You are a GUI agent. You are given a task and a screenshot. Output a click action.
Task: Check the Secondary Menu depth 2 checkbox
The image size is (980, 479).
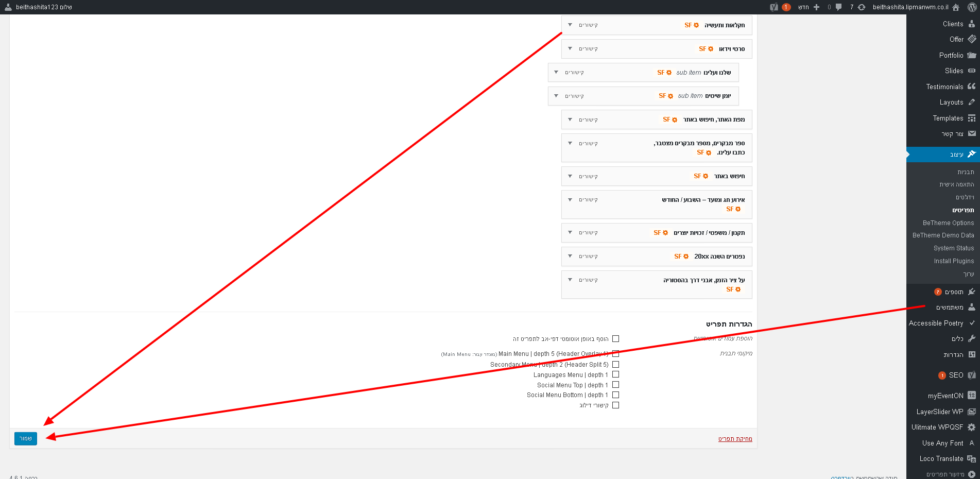[615, 364]
